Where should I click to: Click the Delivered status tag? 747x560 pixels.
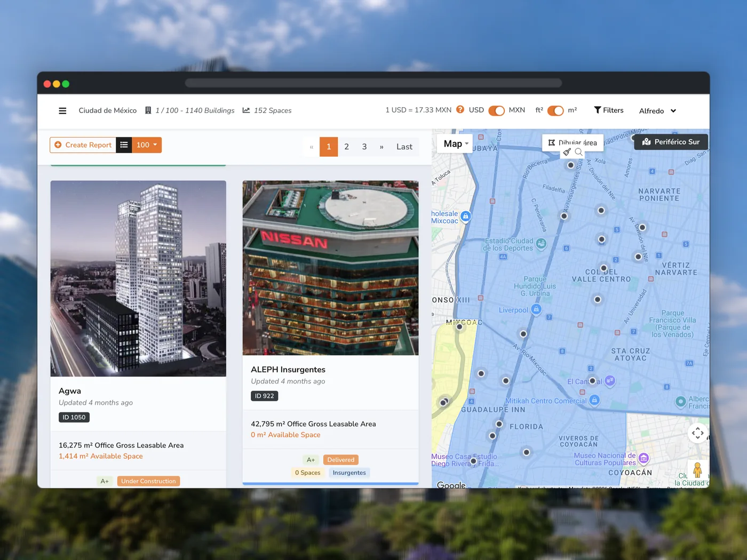point(340,460)
